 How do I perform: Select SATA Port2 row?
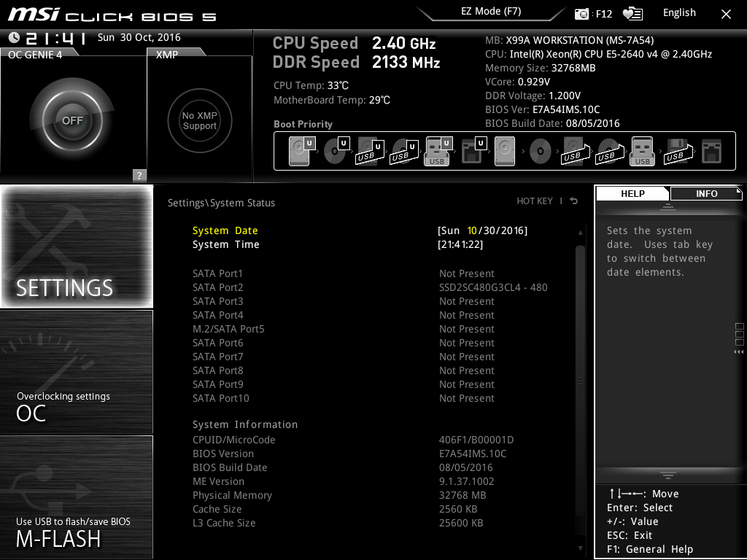[370, 287]
